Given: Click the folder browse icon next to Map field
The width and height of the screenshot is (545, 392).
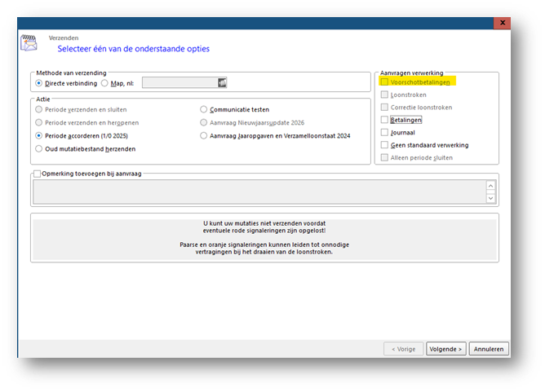Looking at the screenshot, I should [222, 82].
